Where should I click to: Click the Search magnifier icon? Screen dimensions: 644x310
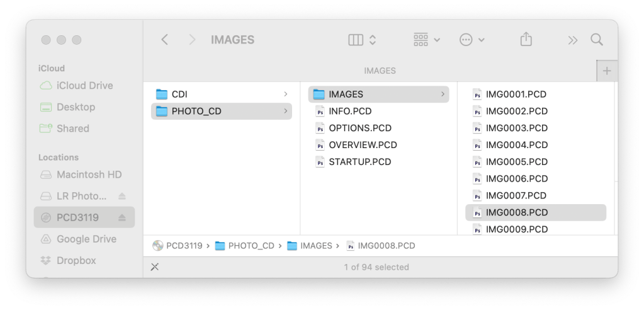[596, 40]
